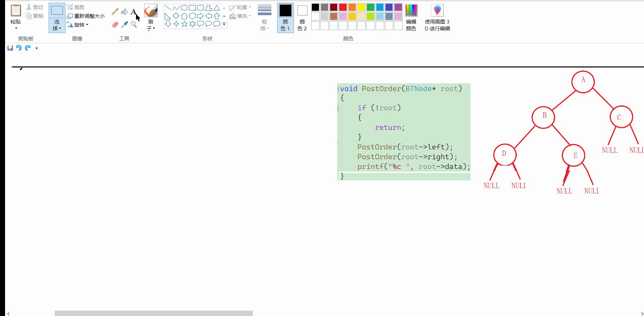Screen dimensions: 644x316
Task: Select the Rounded rectangular callout shape
Action: click(200, 24)
